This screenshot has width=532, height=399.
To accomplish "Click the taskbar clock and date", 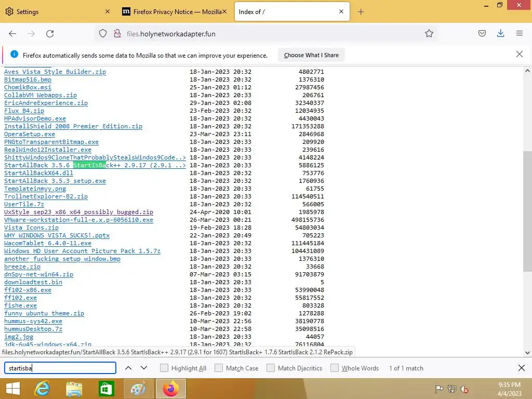I will tap(509, 389).
